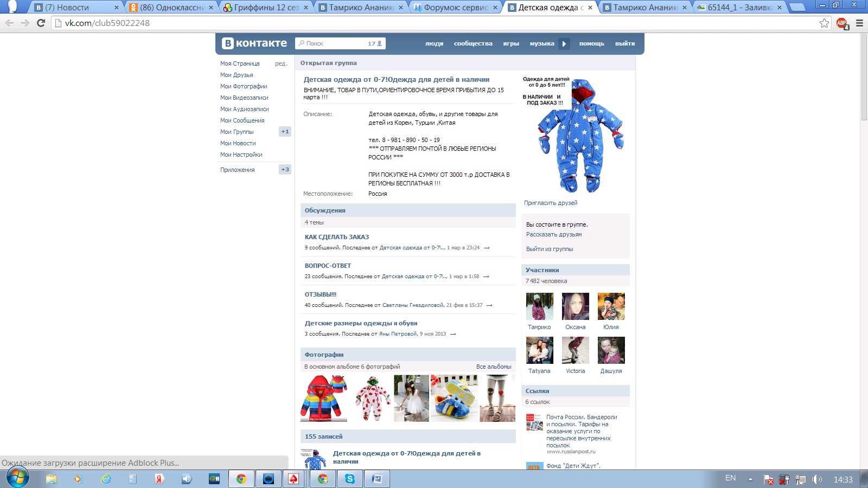Click the '+1' counter next to Мои Группы
Viewport: 868px width, 488px height.
pos(285,132)
